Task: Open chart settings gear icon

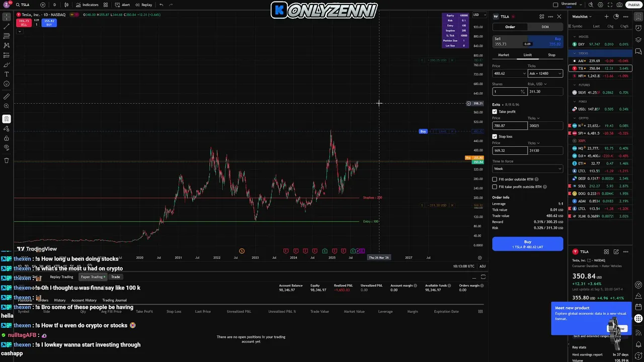Action: [x=601, y=5]
